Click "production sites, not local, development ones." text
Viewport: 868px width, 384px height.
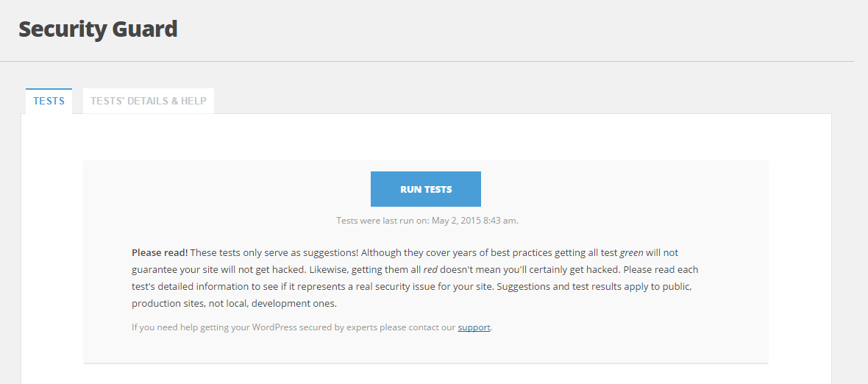(234, 304)
